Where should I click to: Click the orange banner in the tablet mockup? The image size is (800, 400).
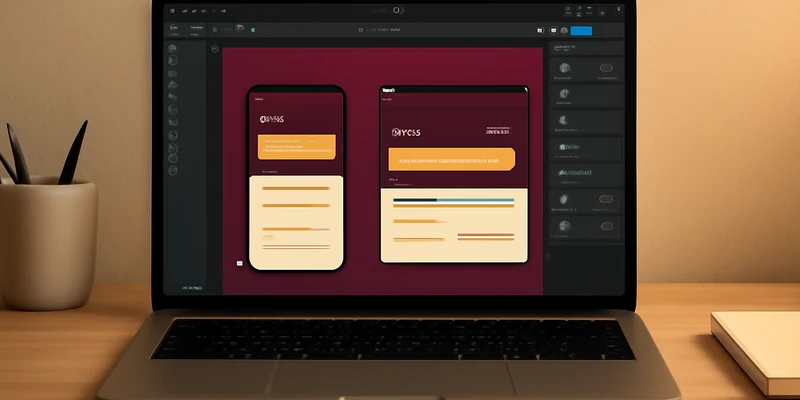[452, 160]
